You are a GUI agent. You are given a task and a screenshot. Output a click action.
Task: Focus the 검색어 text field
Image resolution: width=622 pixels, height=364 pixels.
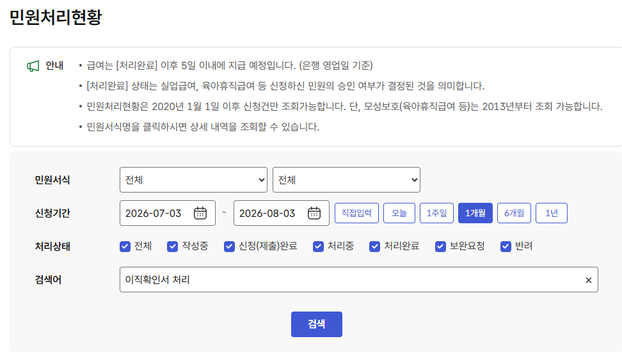point(359,280)
